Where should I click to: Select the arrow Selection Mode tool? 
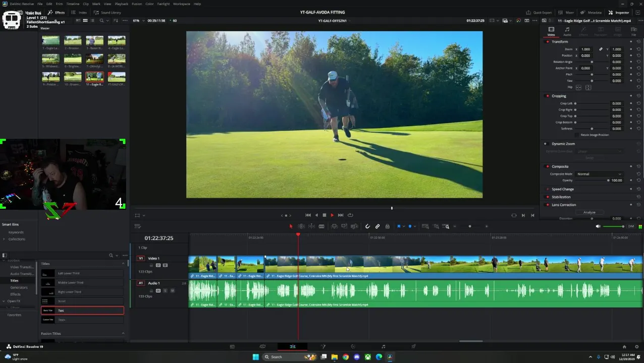pyautogui.click(x=291, y=226)
